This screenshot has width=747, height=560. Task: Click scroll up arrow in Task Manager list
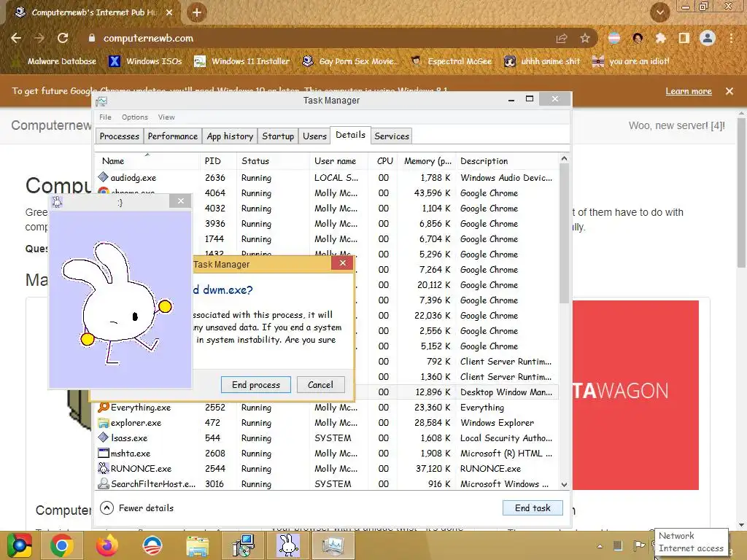pos(564,158)
